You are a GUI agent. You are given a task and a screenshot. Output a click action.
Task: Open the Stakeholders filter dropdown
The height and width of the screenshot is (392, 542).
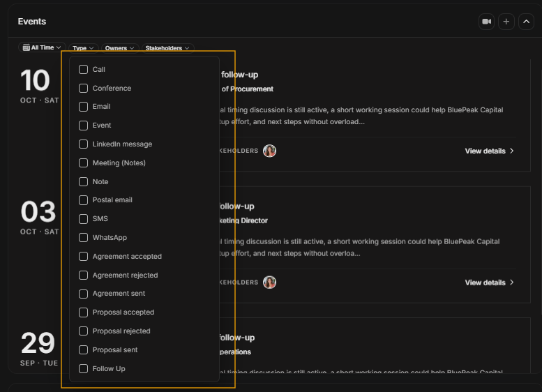click(x=167, y=48)
